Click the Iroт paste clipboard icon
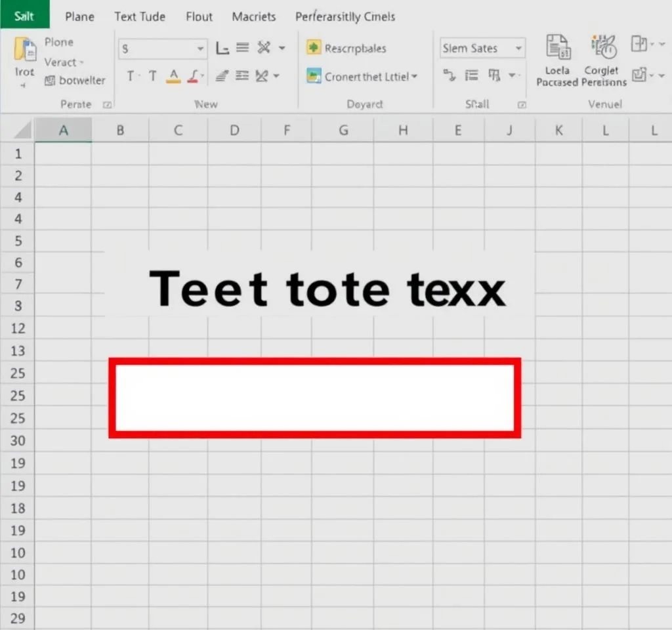The image size is (672, 630). pyautogui.click(x=26, y=51)
